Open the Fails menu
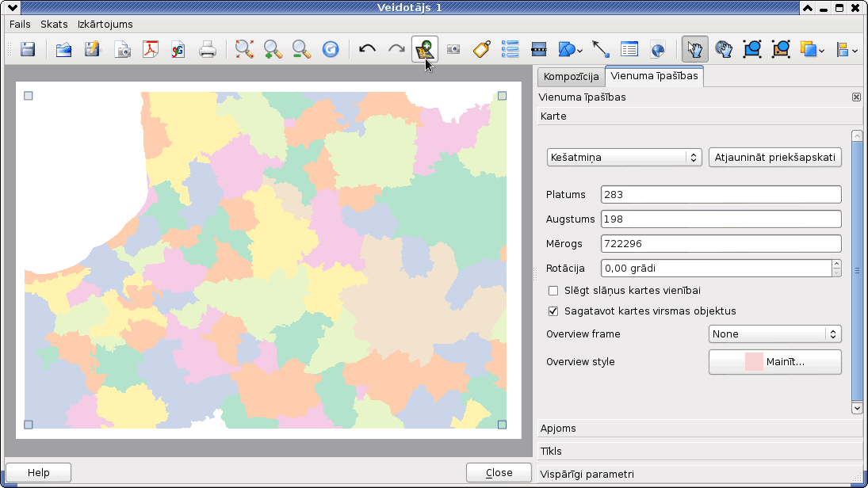Viewport: 868px width, 488px height. pyautogui.click(x=20, y=25)
